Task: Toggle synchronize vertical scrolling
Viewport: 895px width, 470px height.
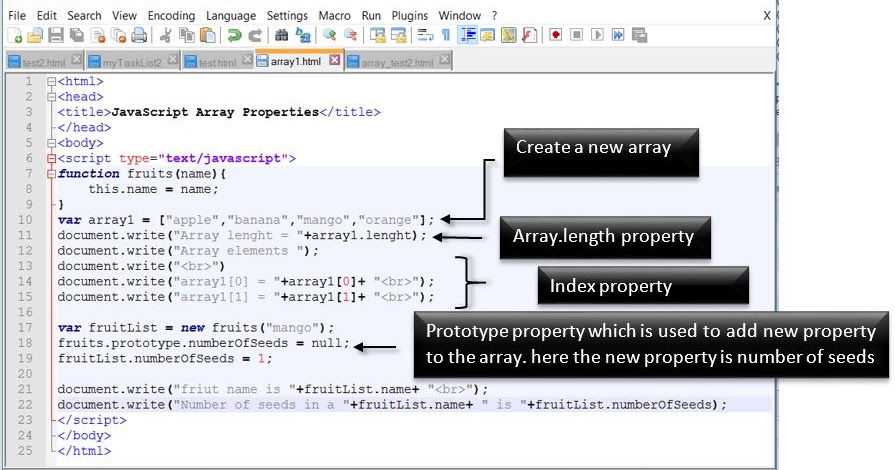Action: [377, 35]
